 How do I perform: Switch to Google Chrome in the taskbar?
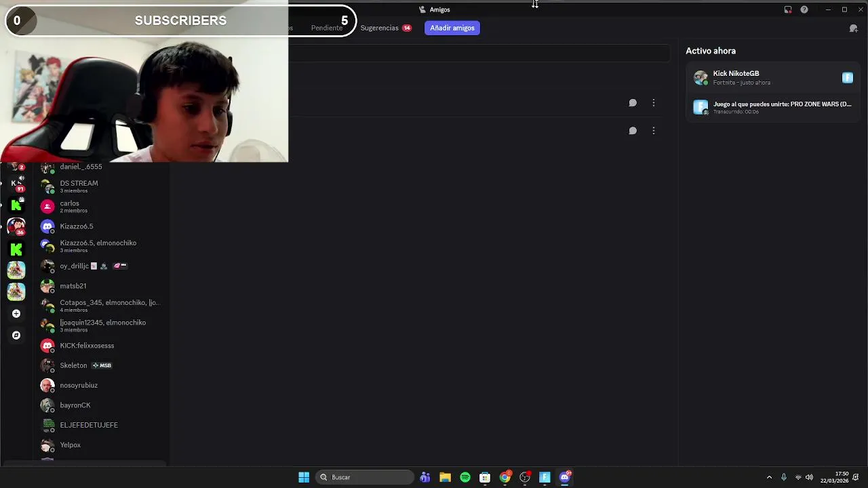coord(505,477)
